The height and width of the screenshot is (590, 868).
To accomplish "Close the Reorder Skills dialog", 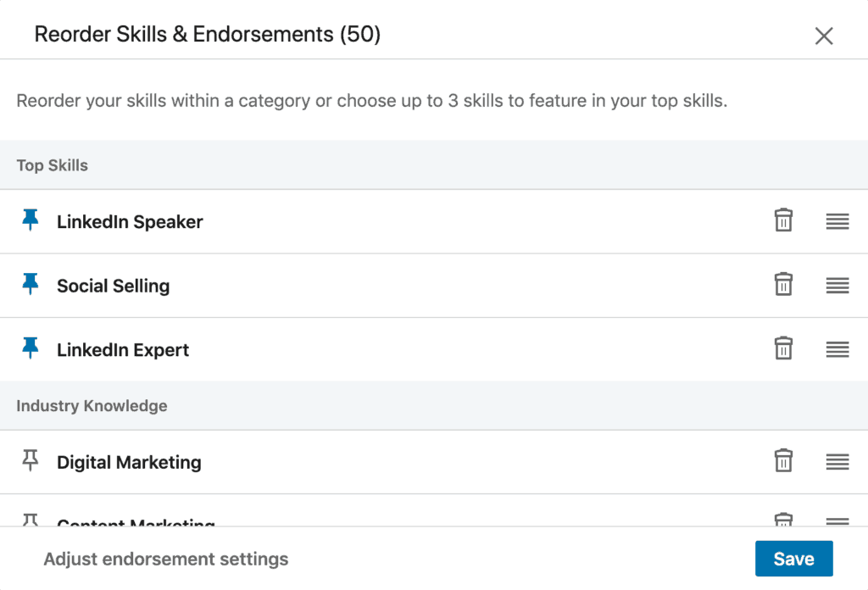I will tap(823, 36).
